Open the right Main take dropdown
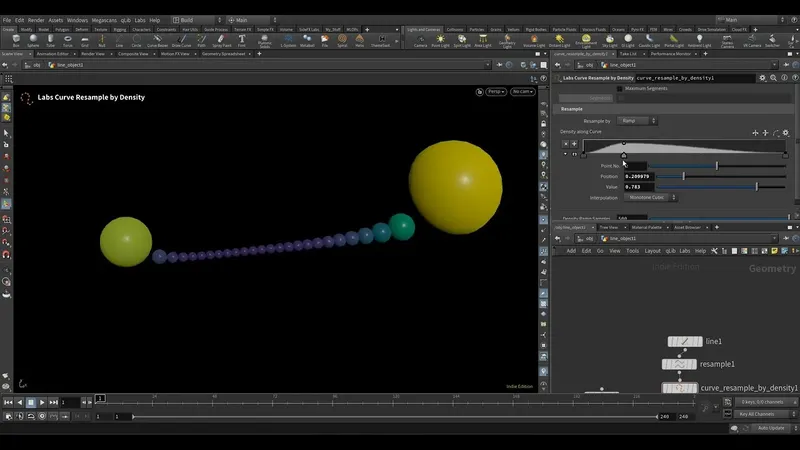 coord(750,20)
